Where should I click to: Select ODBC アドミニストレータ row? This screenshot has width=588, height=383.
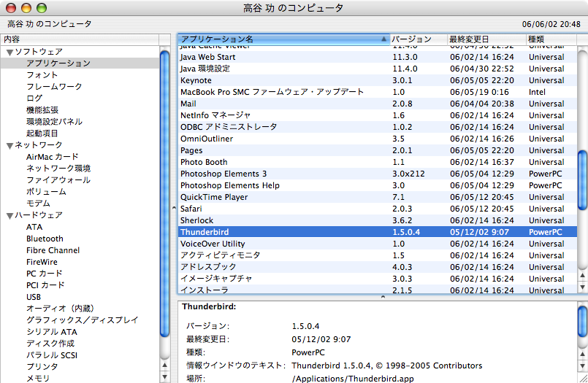pos(377,127)
